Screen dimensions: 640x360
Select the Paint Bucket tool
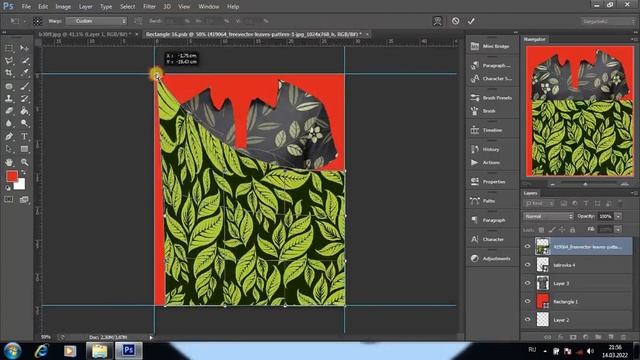click(x=24, y=111)
